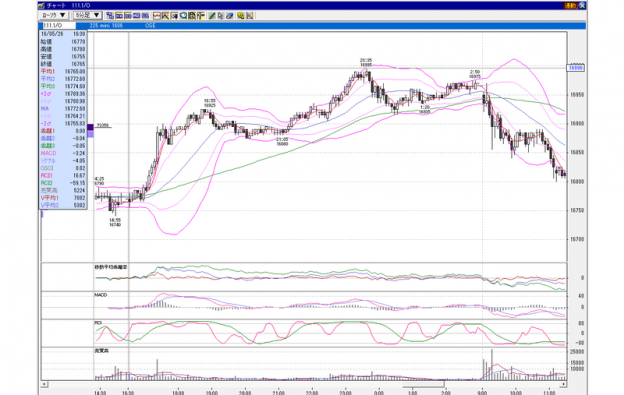Open the ローソク chart type dropdown
Viewport: 624px width, 395px height.
pos(54,15)
